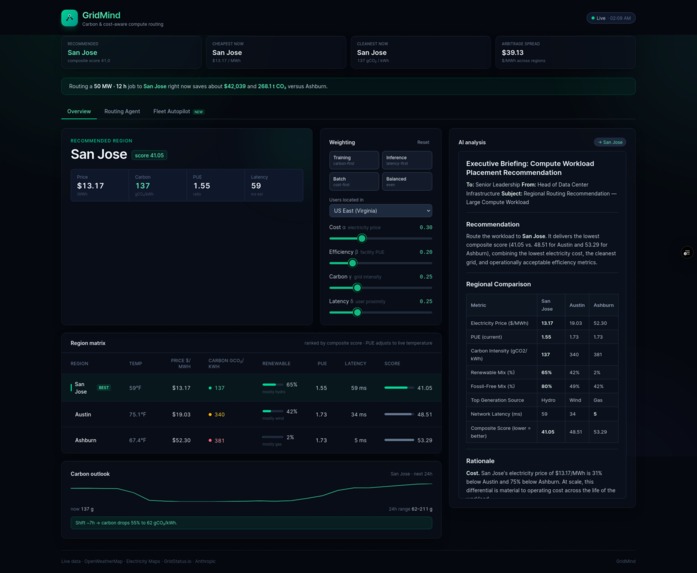Reset the Weighting settings
697x573 pixels.
[423, 142]
